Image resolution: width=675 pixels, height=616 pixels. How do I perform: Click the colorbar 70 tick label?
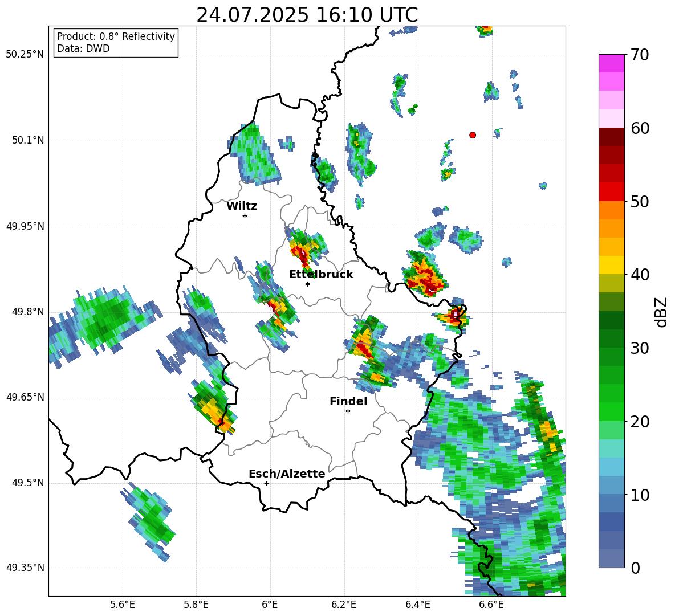point(640,55)
